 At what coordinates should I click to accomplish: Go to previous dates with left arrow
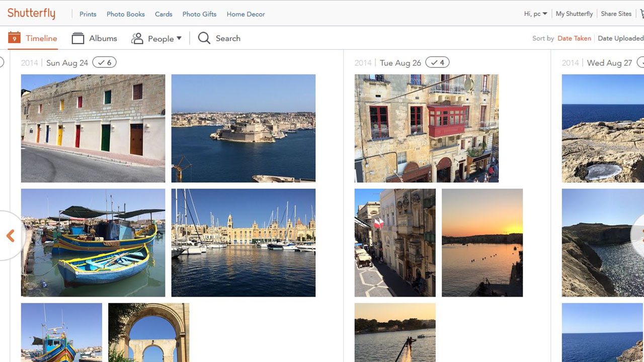pyautogui.click(x=10, y=236)
